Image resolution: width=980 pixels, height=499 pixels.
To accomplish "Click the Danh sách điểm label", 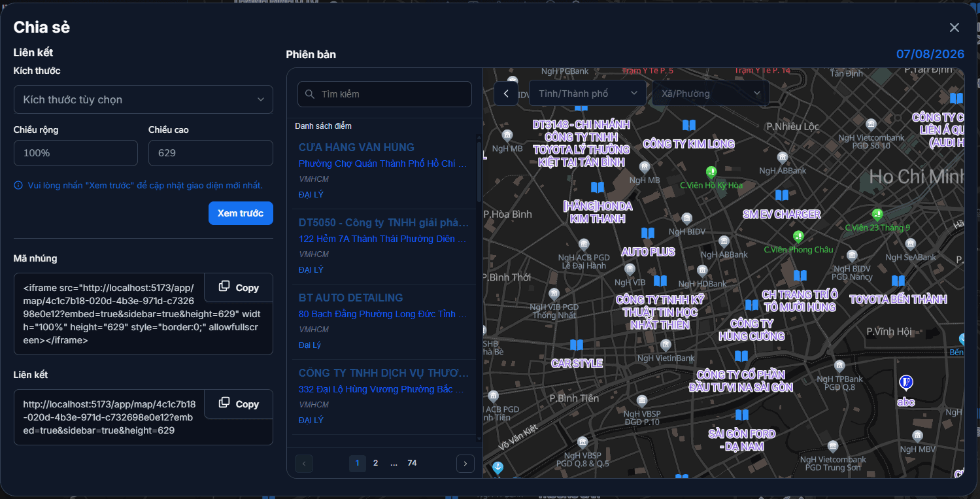I will pos(323,126).
